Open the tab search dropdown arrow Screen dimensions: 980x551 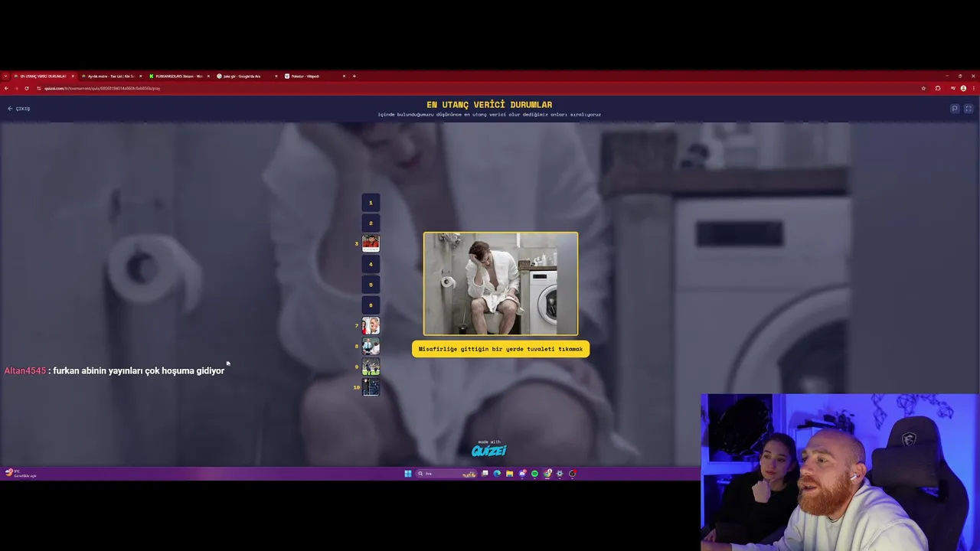pos(5,77)
